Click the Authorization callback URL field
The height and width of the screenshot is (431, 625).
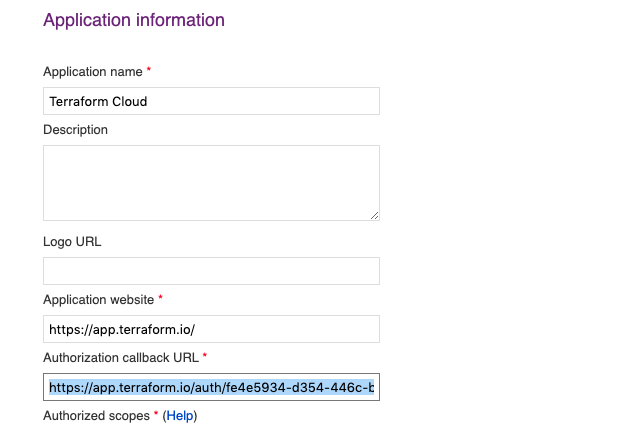pyautogui.click(x=210, y=387)
